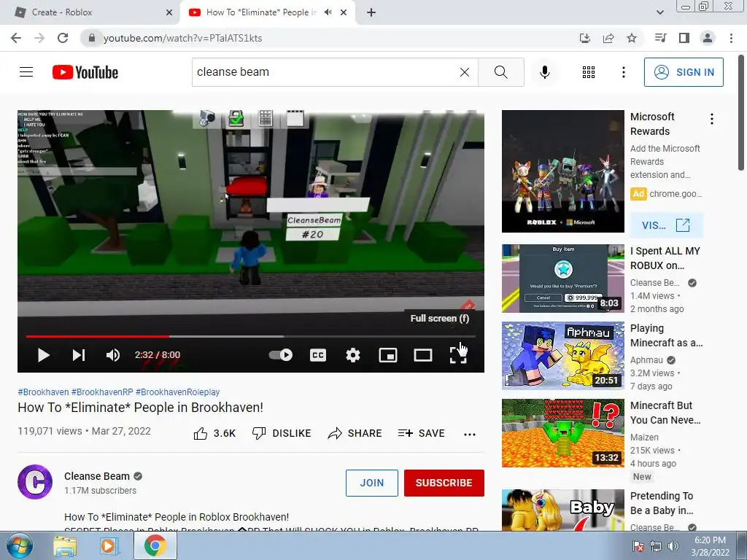Reload the page
747x560 pixels.
click(x=63, y=38)
